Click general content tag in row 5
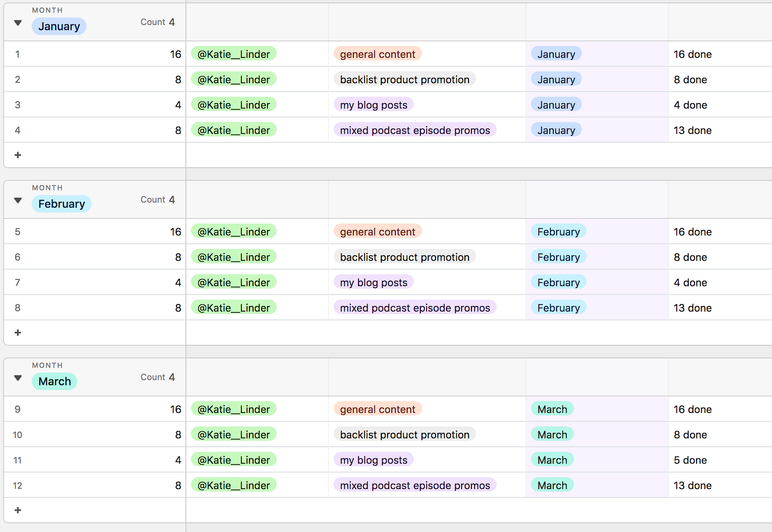The height and width of the screenshot is (532, 772). 378,232
